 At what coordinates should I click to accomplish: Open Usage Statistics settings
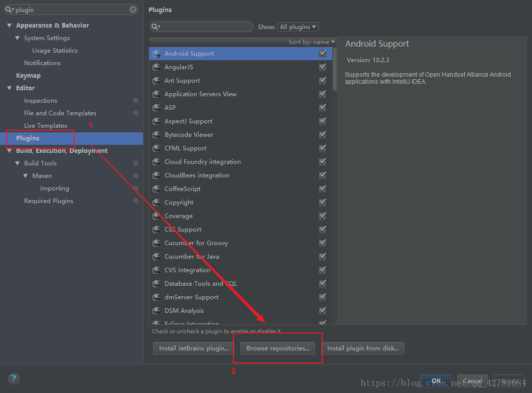55,51
